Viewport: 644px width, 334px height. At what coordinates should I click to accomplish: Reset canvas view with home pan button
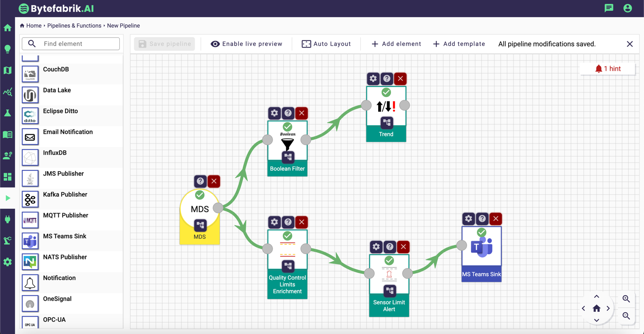[x=596, y=308]
